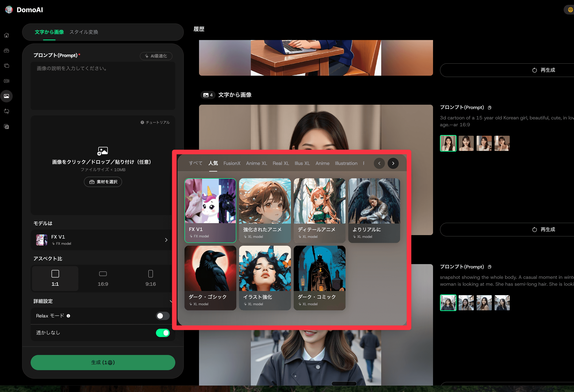Open the video tool in the sidebar
Viewport: 574px width, 392px height.
[7, 81]
